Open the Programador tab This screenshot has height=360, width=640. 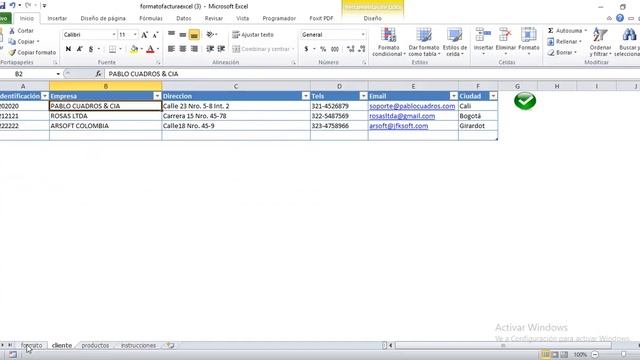click(279, 18)
